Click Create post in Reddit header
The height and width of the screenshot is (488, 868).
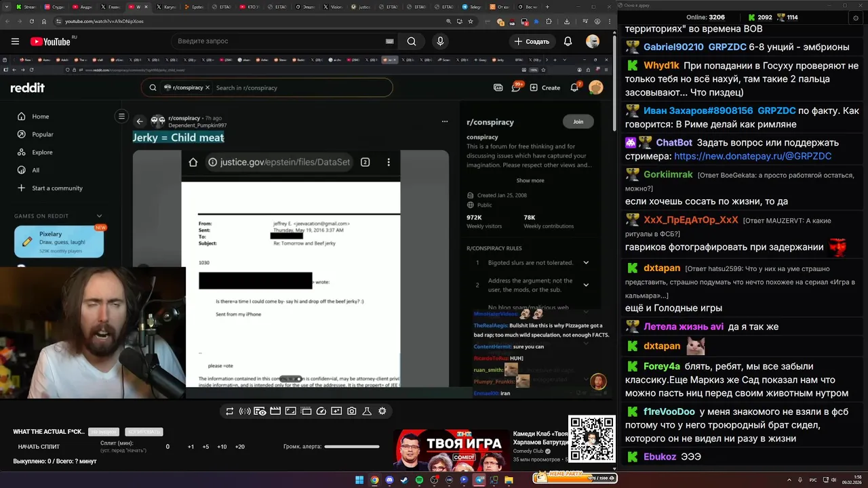(x=545, y=87)
